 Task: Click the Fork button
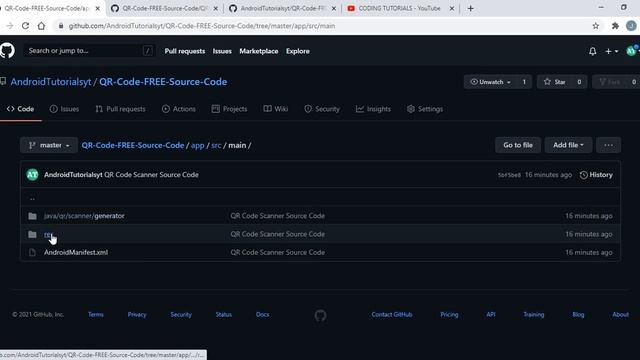coord(609,82)
